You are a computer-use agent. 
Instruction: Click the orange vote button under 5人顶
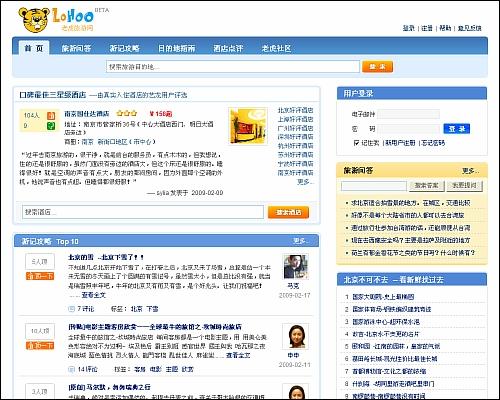tap(40, 276)
